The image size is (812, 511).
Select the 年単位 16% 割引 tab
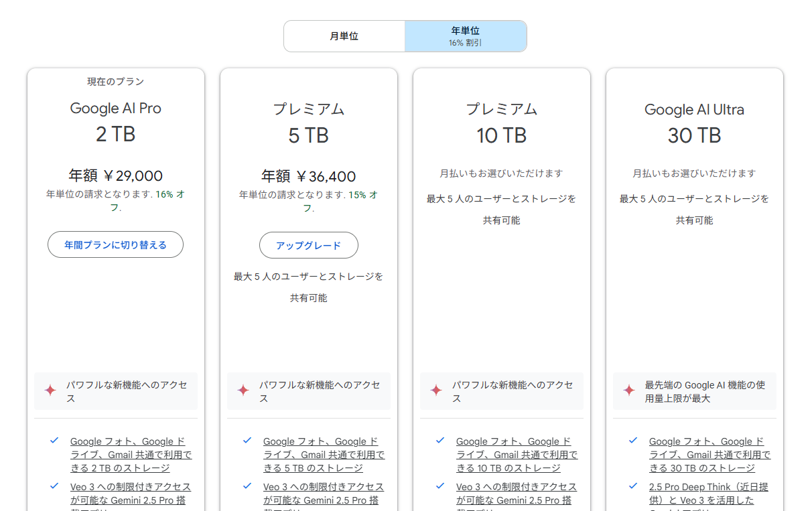tap(466, 36)
